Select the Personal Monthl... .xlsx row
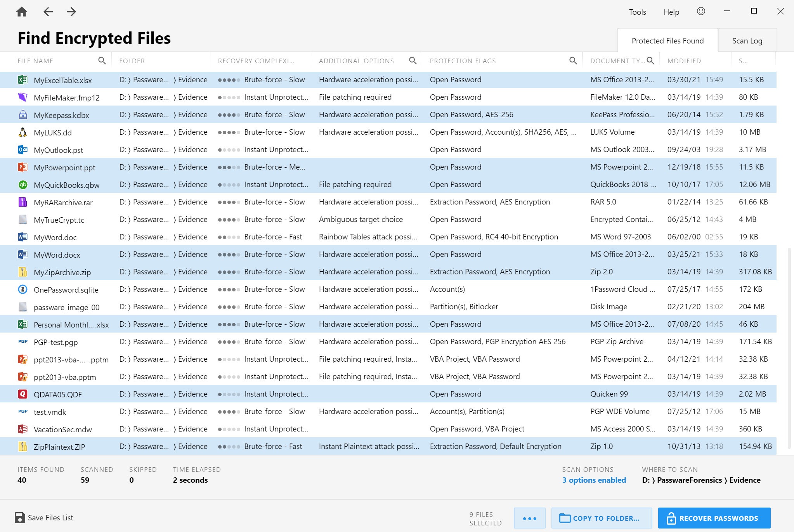794x532 pixels. pos(388,324)
